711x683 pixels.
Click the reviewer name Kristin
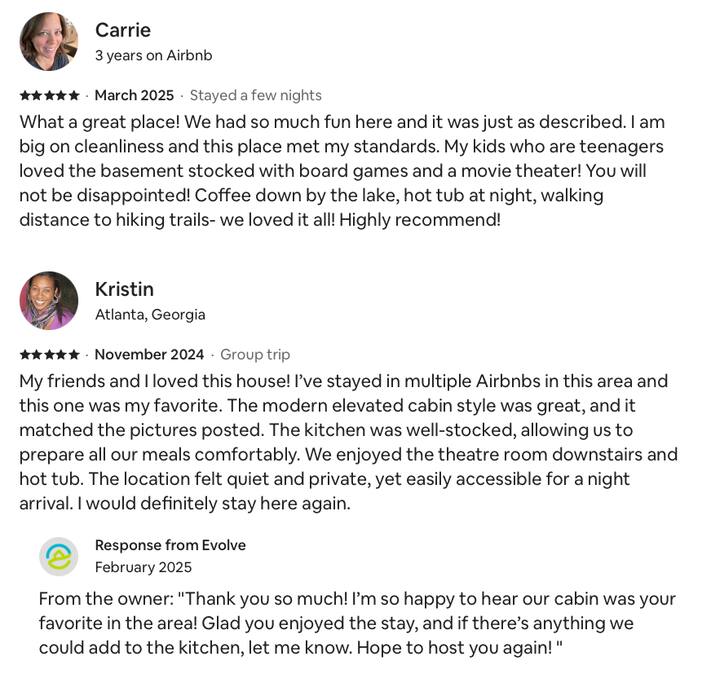coord(124,289)
